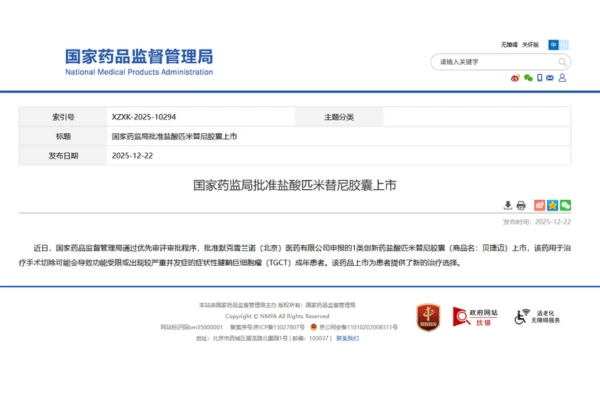Share article to WeChat via green icon

566,205
